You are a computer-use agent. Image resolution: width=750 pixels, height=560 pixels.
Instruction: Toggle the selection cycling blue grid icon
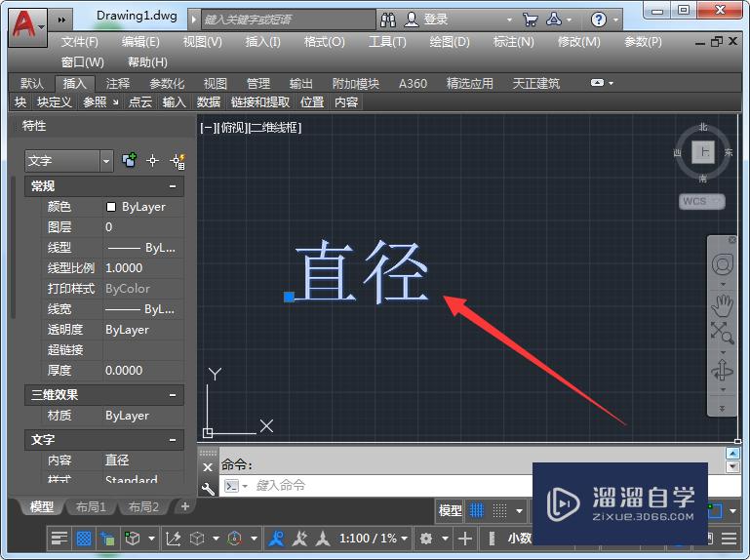84,539
